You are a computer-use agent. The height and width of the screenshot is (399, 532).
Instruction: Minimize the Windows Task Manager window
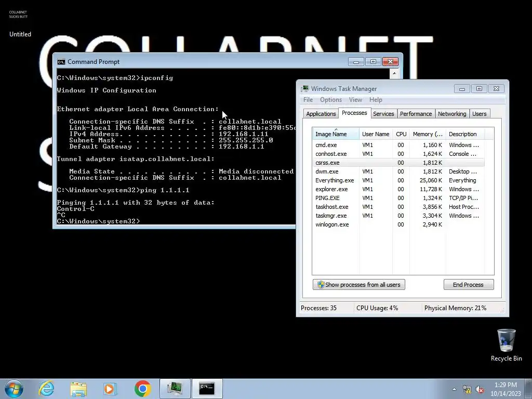462,89
